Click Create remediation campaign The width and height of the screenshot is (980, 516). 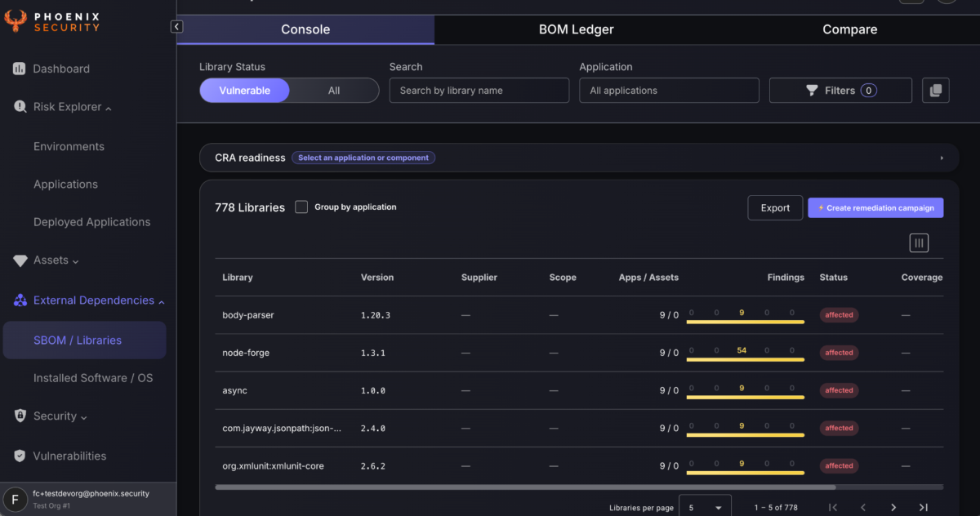[x=875, y=208]
